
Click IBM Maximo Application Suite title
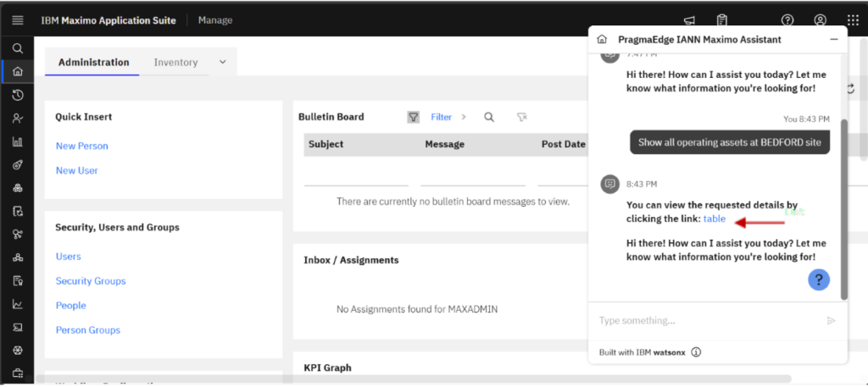(x=108, y=20)
